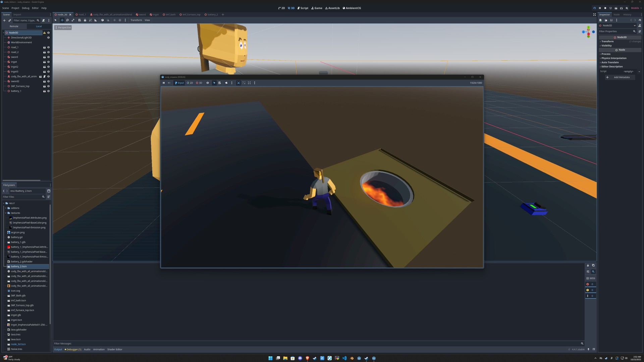Toggle visibility of the DirectionalLight3D node
This screenshot has height=362, width=644.
tap(48, 38)
